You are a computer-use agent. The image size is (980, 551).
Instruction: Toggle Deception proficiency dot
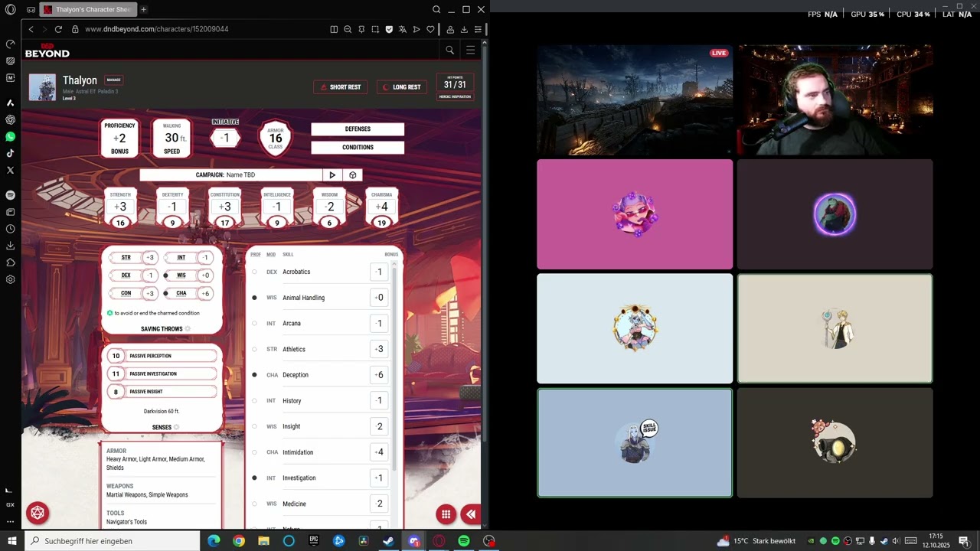(255, 375)
